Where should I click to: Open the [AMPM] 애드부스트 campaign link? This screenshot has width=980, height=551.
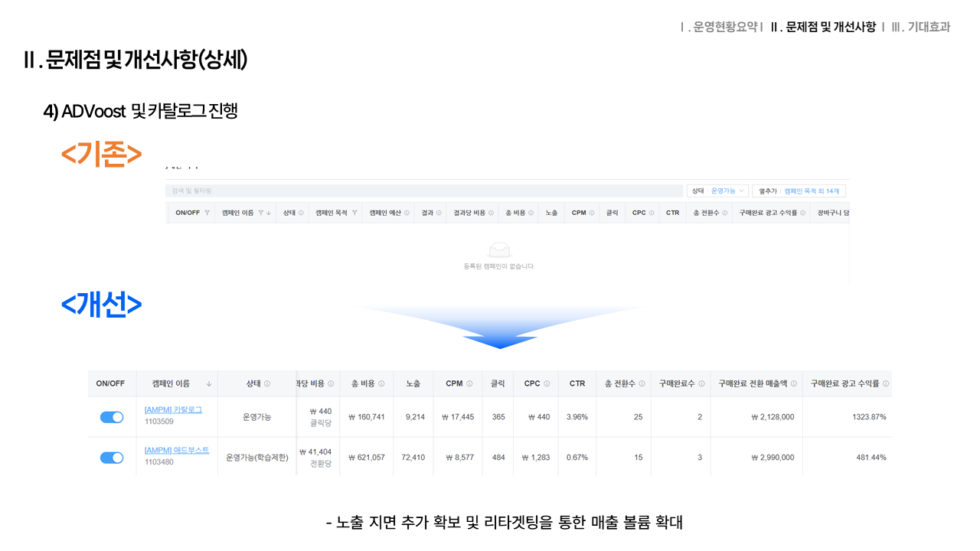pyautogui.click(x=176, y=451)
